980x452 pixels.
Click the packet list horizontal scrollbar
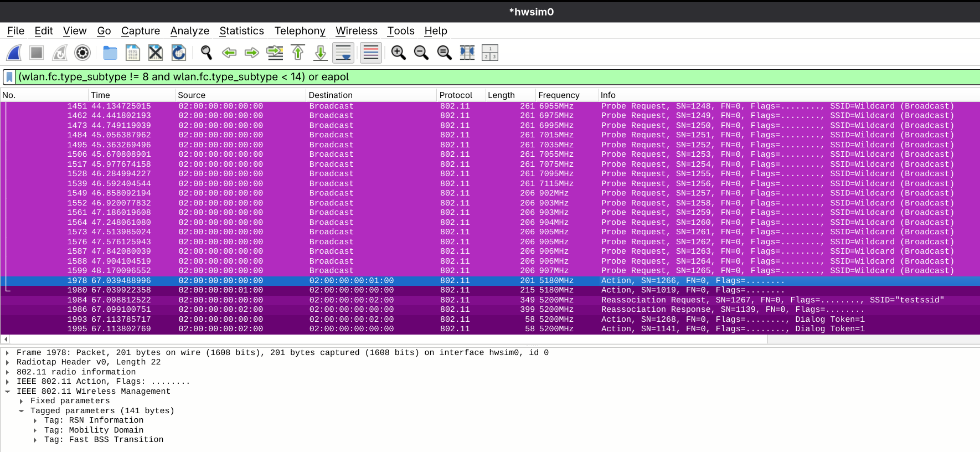click(388, 339)
